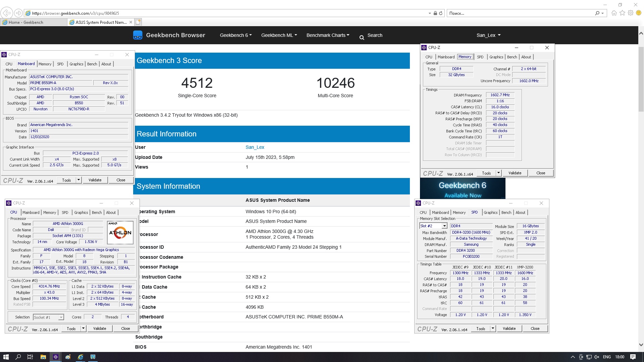Click the smiley feedback icon
The image size is (644, 362).
pyautogui.click(x=639, y=13)
